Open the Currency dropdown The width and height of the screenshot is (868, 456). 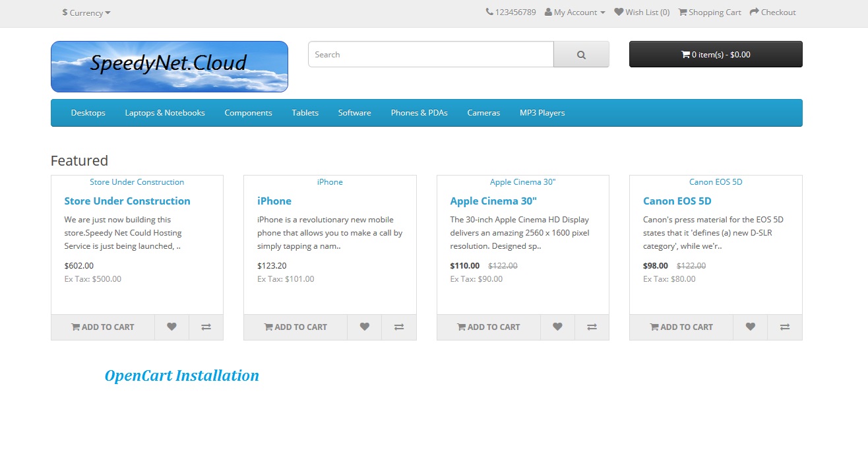tap(86, 13)
